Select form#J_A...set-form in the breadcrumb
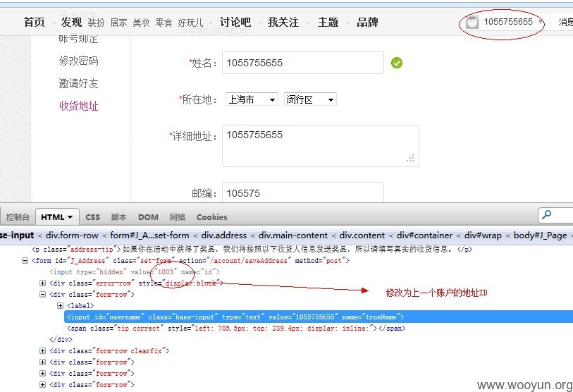Screen dimensions: 573x392 click(x=149, y=235)
